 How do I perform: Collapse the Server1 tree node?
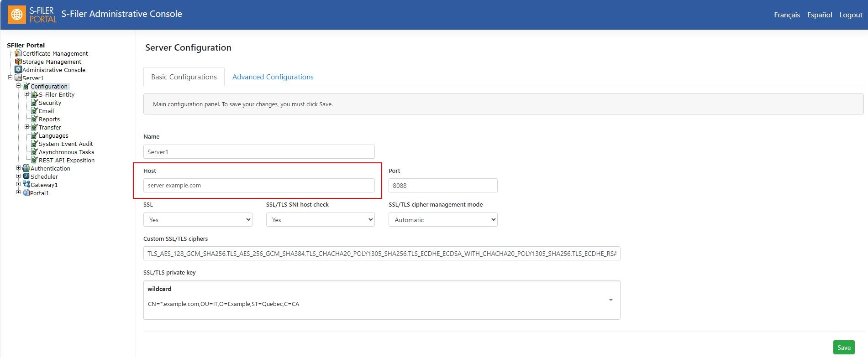[x=10, y=78]
